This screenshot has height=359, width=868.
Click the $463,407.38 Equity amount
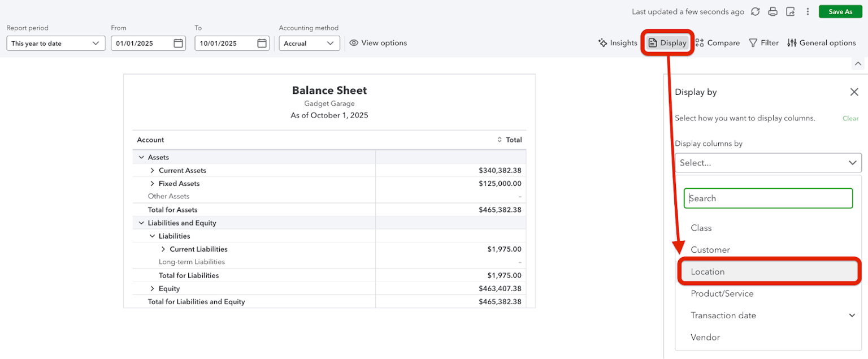(500, 288)
